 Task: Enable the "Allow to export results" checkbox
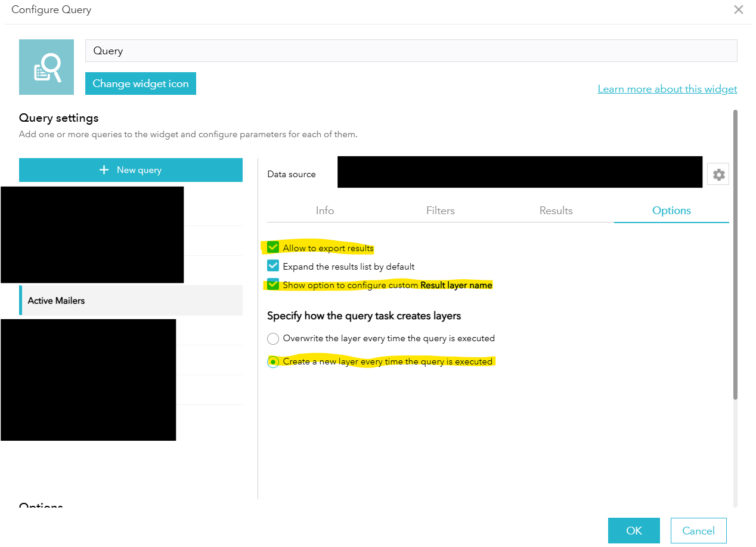pos(273,247)
